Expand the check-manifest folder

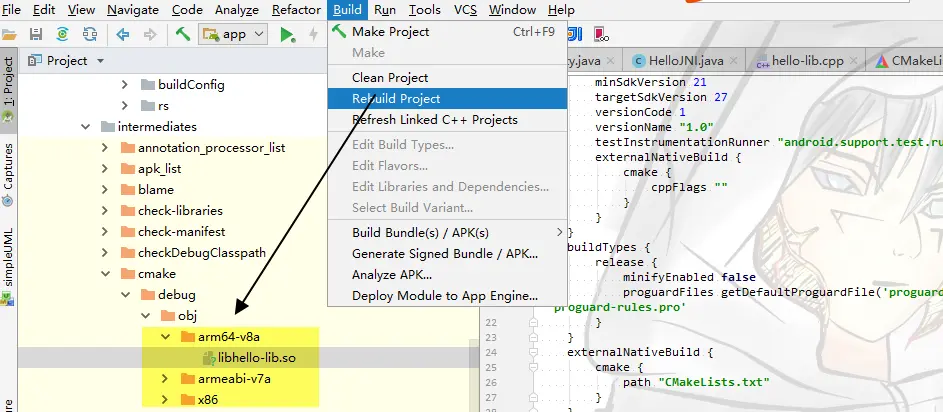point(105,232)
